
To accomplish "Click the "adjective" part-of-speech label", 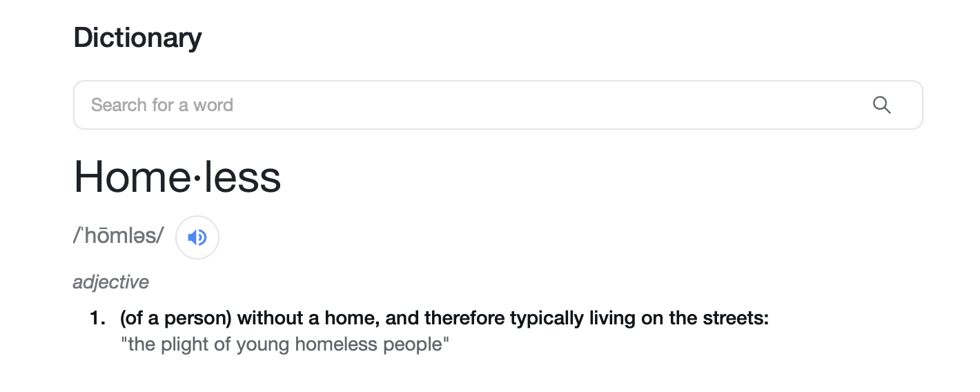I will coord(110,282).
